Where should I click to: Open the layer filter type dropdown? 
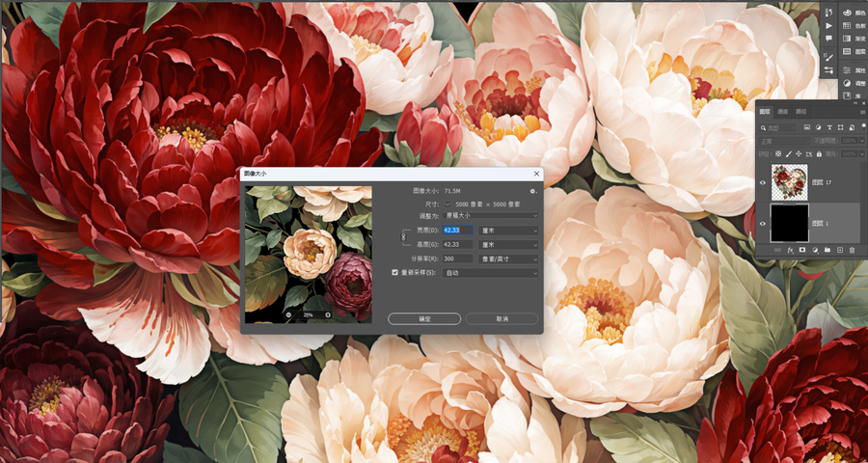click(777, 128)
